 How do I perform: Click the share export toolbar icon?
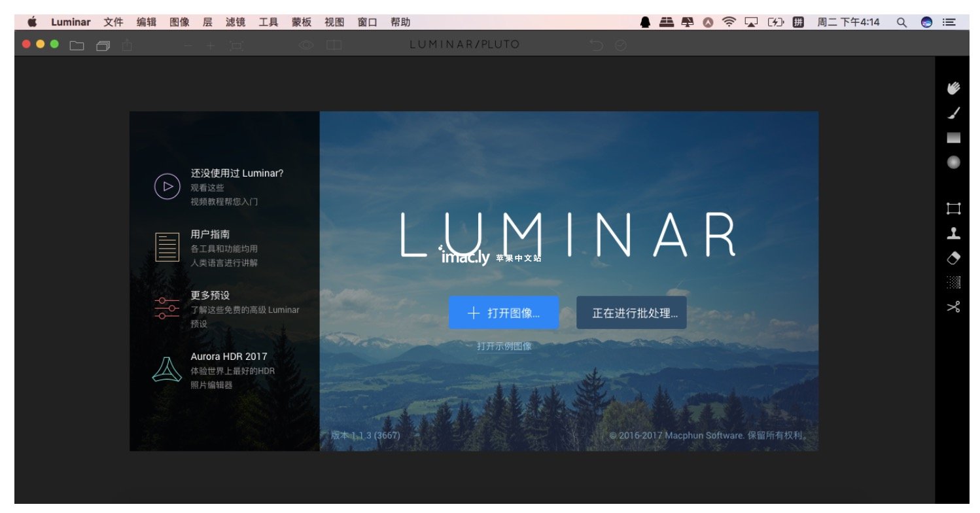128,44
